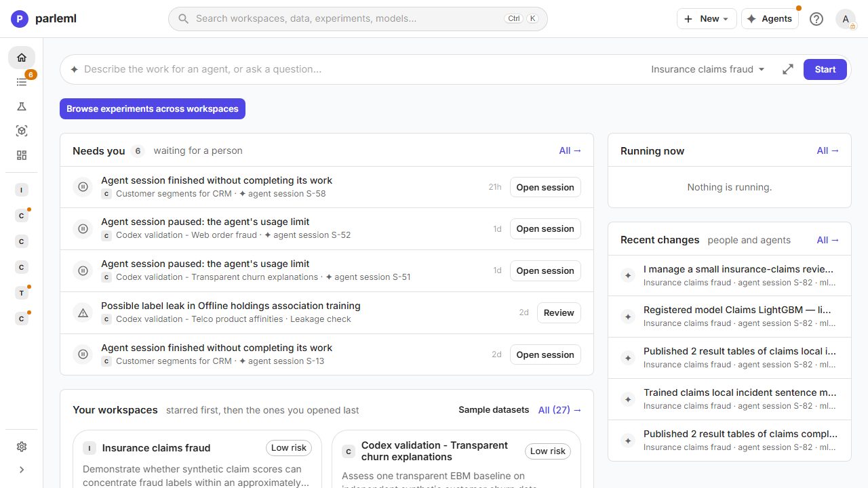868x488 pixels.
Task: View All Recent changes
Action: [828, 240]
